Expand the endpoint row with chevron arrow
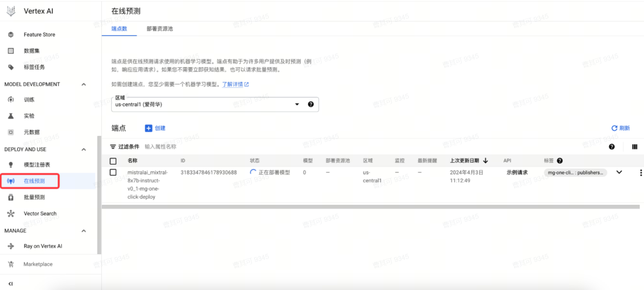Image resolution: width=644 pixels, height=290 pixels. [619, 172]
